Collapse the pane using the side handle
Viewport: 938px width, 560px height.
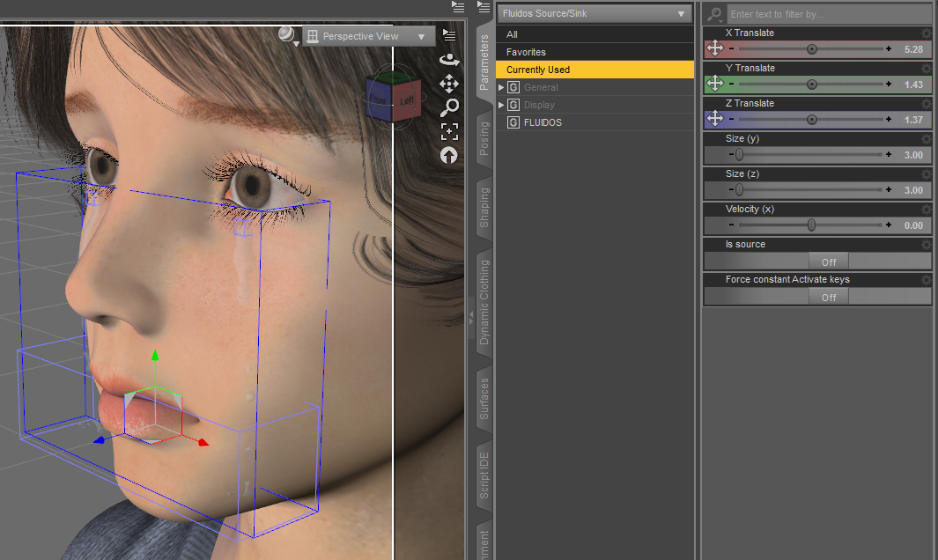(x=471, y=318)
